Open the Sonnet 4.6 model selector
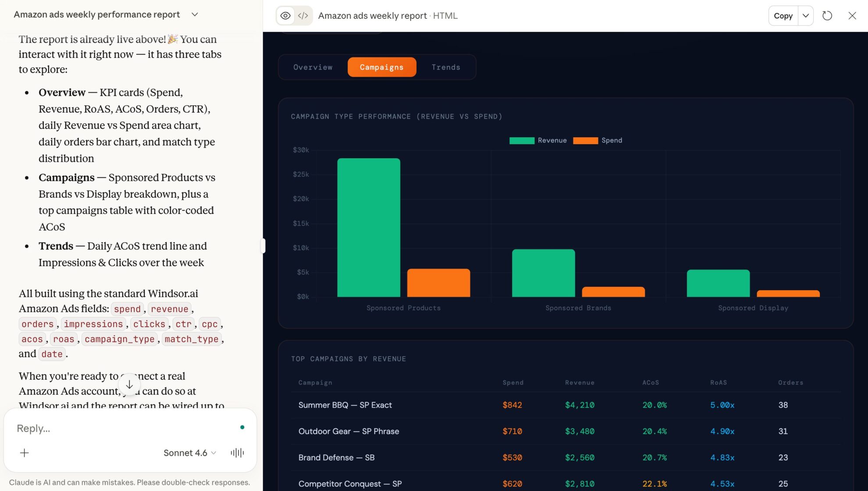Viewport: 868px width, 491px height. (190, 453)
